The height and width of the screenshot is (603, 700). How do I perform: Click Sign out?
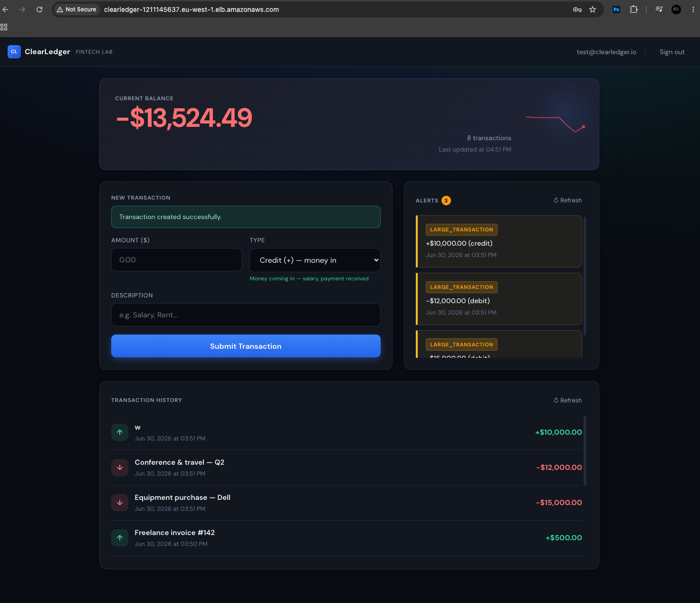[672, 52]
